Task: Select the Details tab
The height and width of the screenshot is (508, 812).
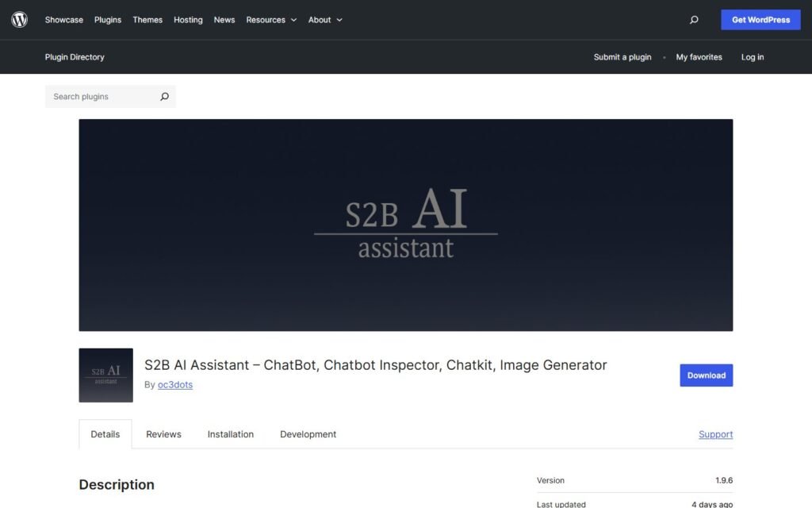Action: tap(105, 434)
